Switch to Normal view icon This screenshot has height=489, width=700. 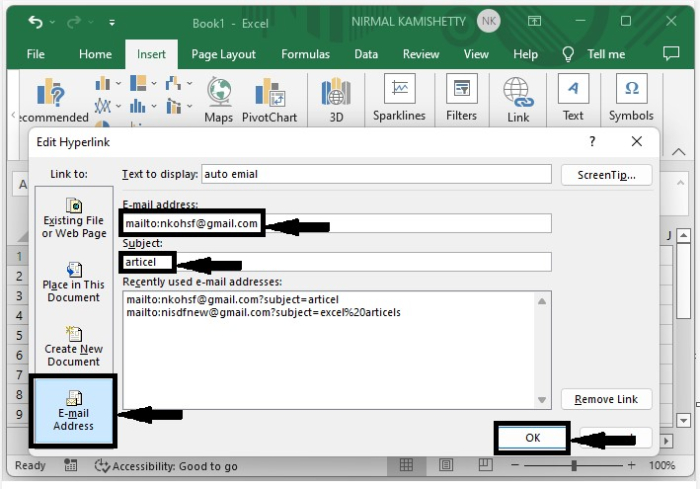(x=406, y=465)
